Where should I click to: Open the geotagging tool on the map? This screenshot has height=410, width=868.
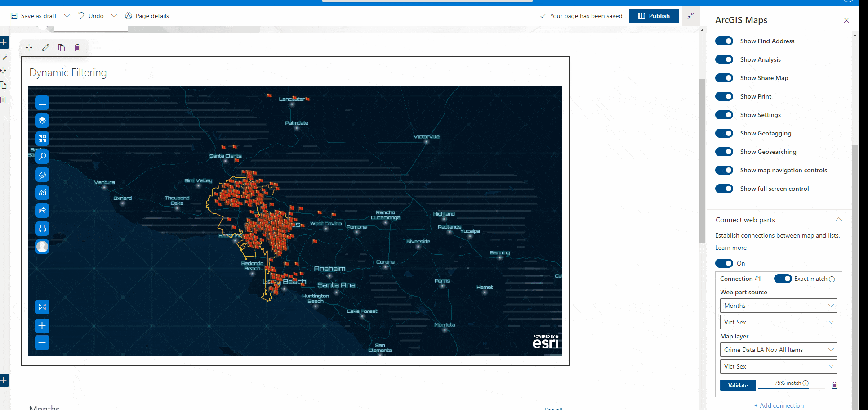click(x=42, y=175)
